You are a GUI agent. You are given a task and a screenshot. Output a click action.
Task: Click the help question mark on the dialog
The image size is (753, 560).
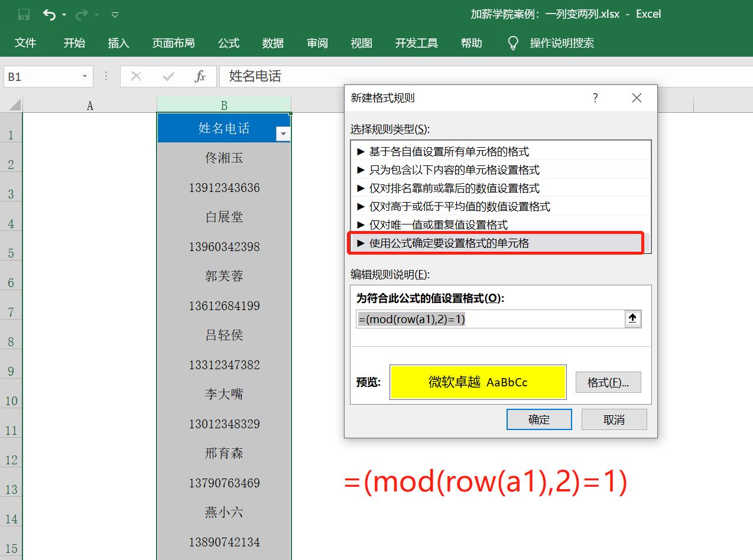tap(595, 98)
